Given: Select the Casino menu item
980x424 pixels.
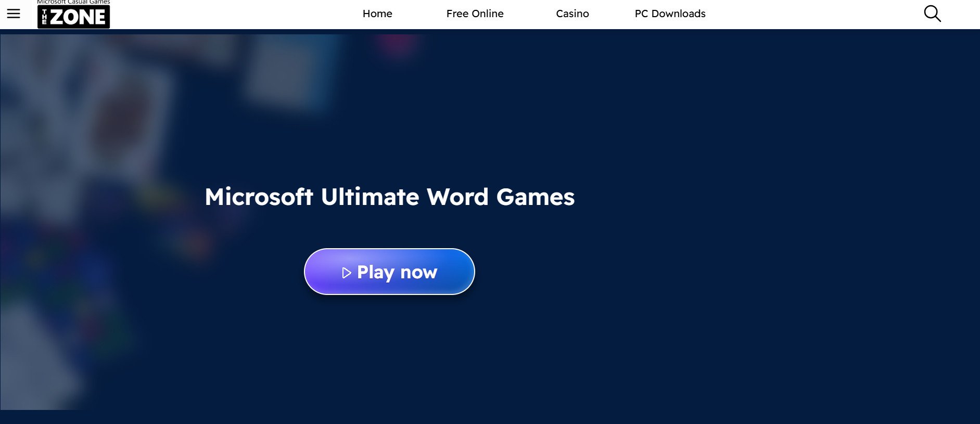Looking at the screenshot, I should click(572, 14).
